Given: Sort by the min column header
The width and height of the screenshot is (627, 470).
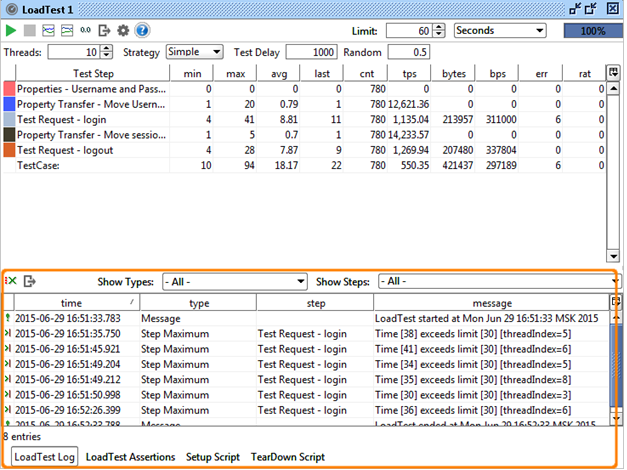Looking at the screenshot, I should point(192,74).
